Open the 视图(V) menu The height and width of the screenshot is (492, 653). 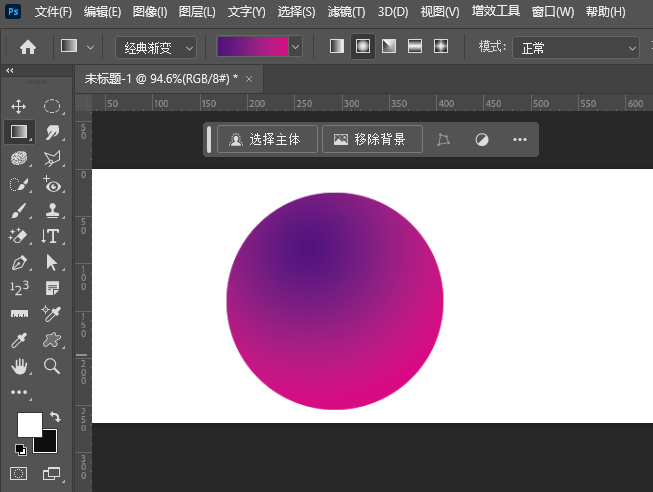click(440, 12)
